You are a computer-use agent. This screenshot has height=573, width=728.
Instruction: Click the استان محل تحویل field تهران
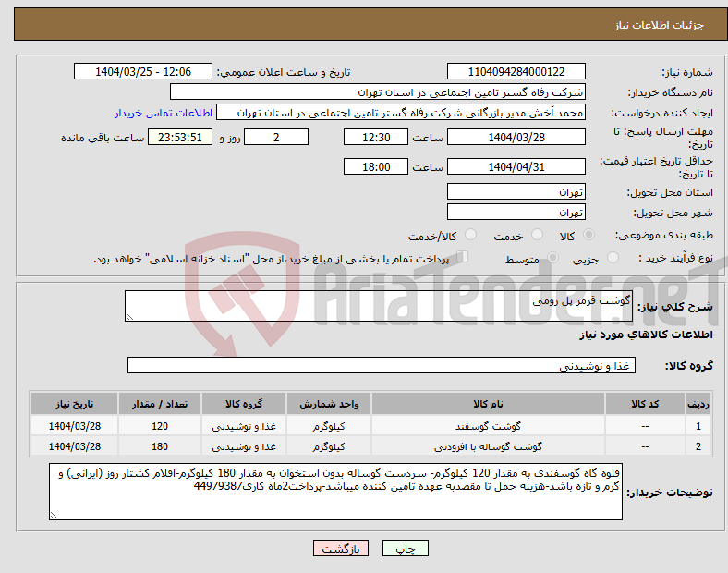pos(516,191)
